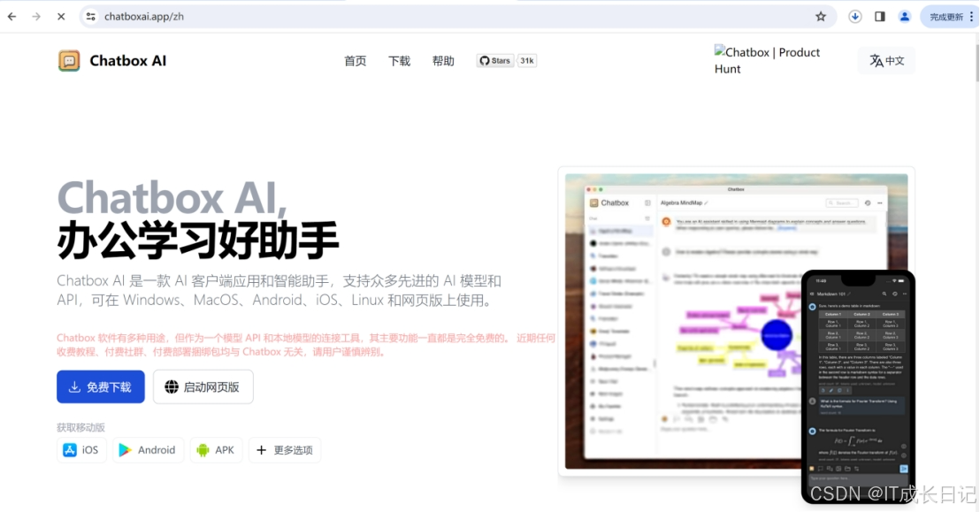Click the 办公学习好助手 headline
Viewport: 980px width, 512px height.
click(x=197, y=240)
